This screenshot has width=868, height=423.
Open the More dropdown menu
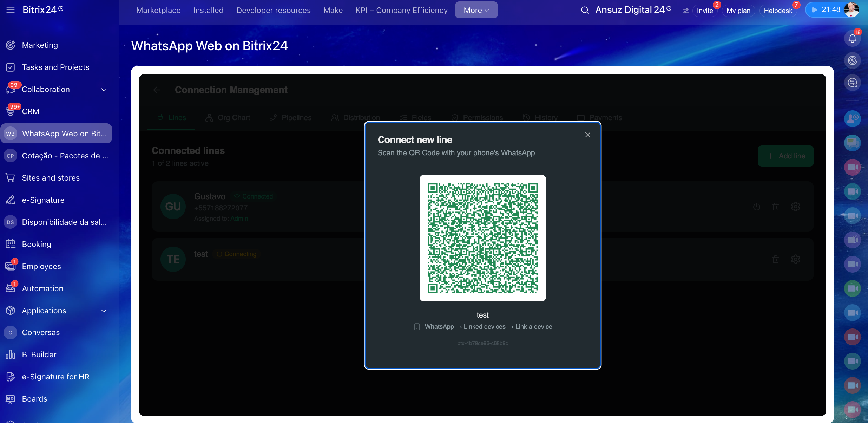coord(476,10)
